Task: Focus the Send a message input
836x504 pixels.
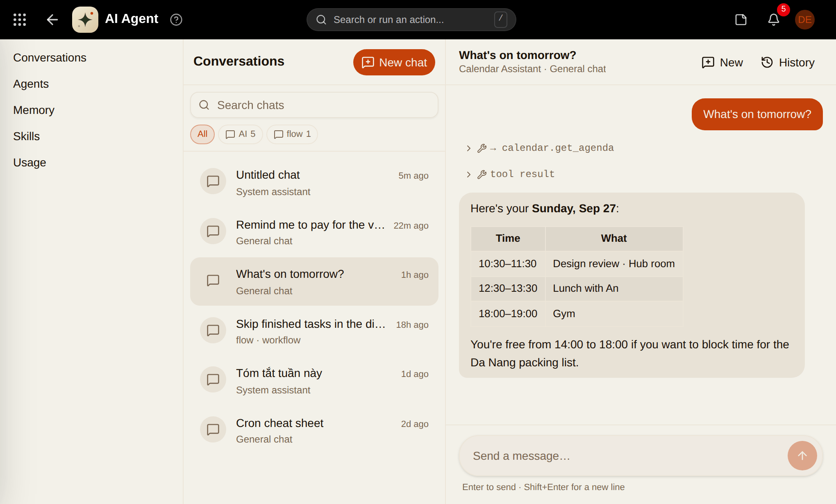Action: [x=623, y=456]
